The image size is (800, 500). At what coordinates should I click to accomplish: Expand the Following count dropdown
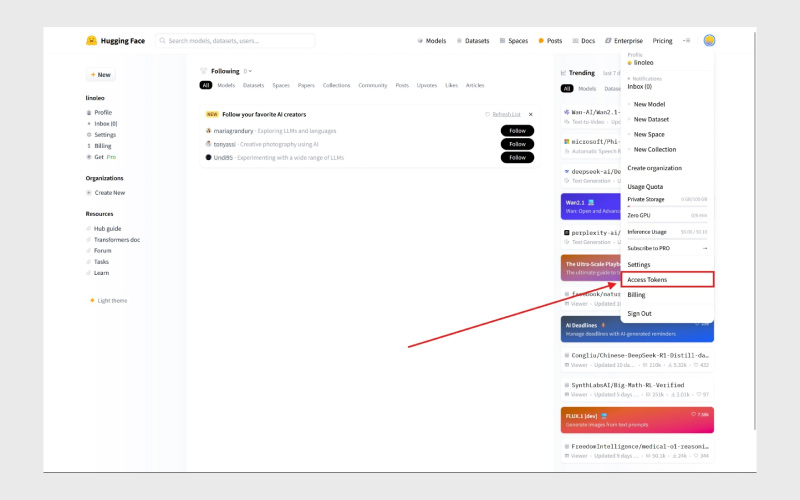tap(247, 71)
